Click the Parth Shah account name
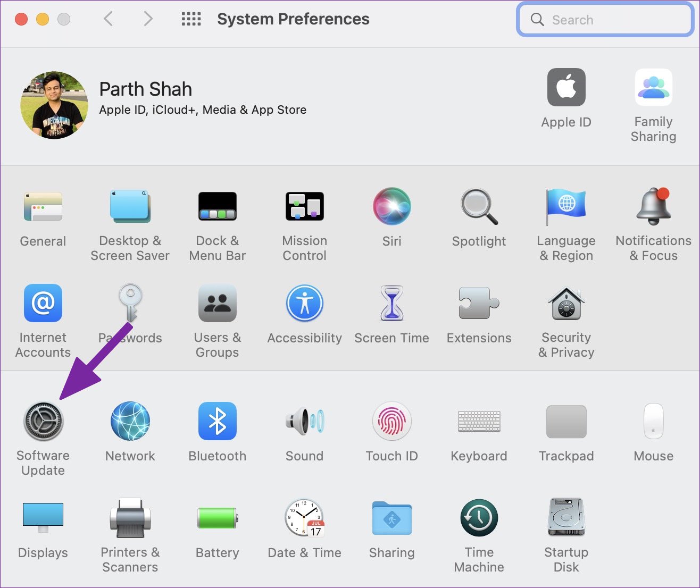Image resolution: width=700 pixels, height=588 pixels. point(146,89)
